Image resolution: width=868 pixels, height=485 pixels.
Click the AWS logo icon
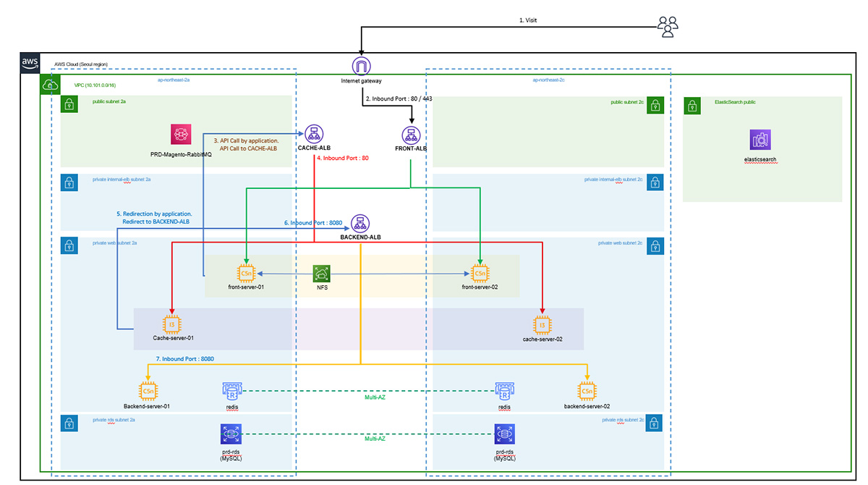(30, 64)
